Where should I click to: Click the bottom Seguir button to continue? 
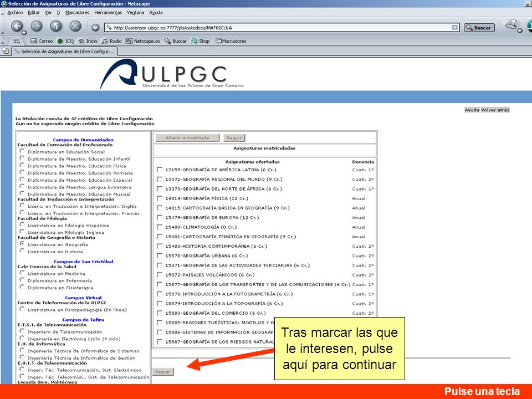point(163,372)
